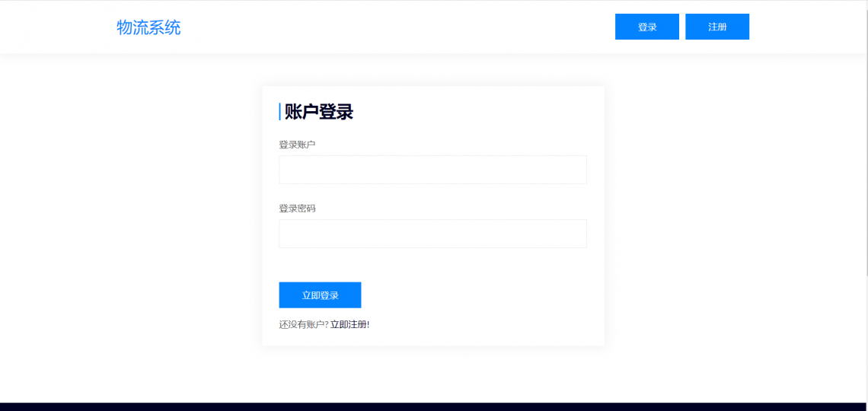Click the 物流系统 site logo
Viewport: 868px width, 411px height.
[148, 27]
